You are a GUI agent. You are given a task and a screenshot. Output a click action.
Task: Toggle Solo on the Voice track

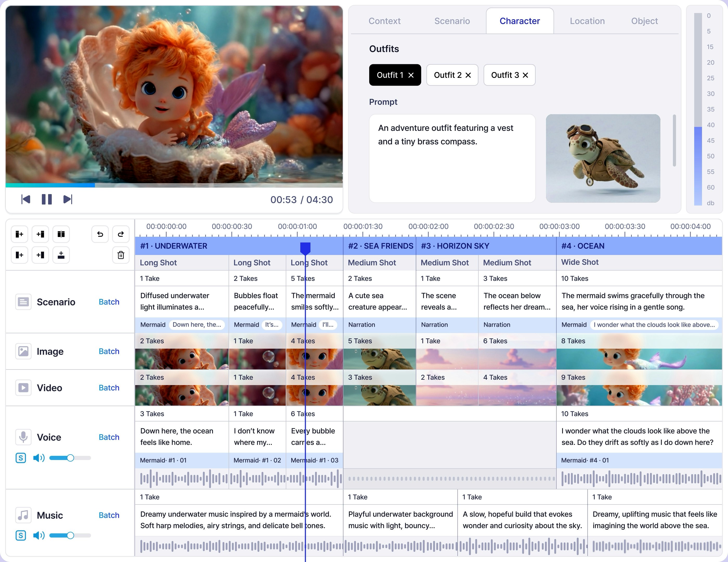click(x=21, y=458)
